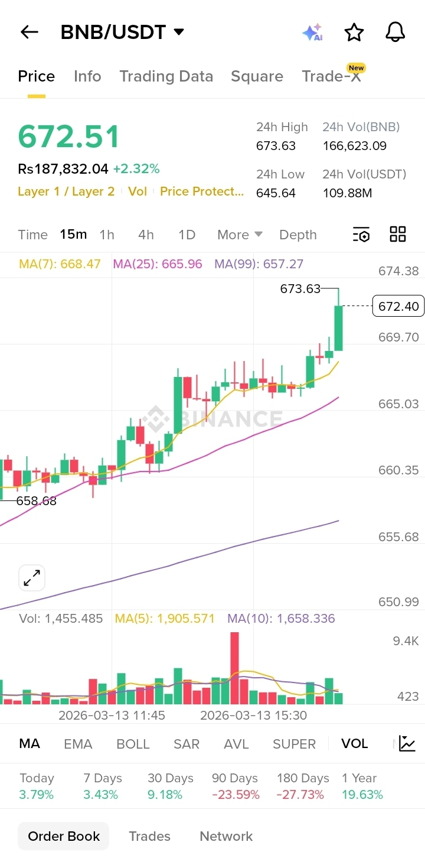
Task: Tap the back arrow icon
Action: coord(29,32)
